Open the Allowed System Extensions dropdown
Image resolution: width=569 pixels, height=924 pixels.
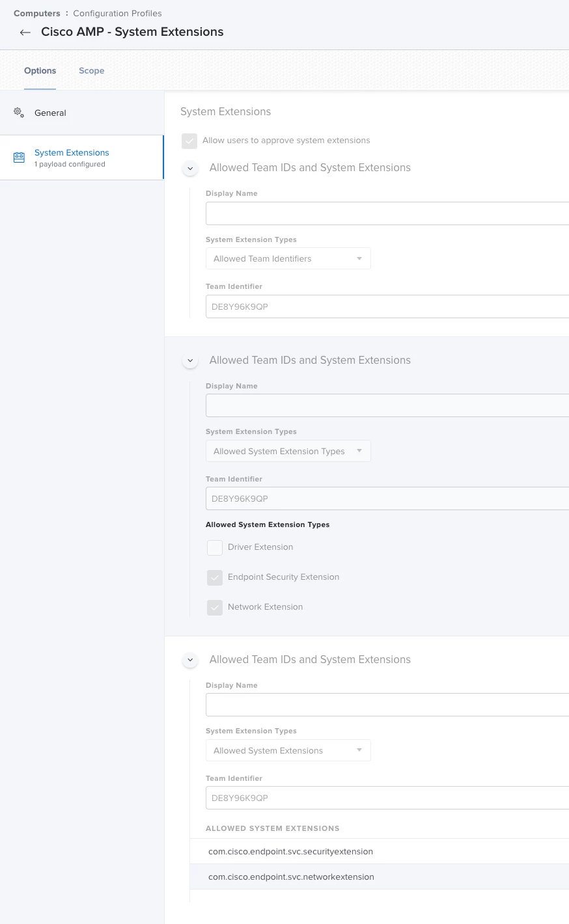tap(288, 750)
